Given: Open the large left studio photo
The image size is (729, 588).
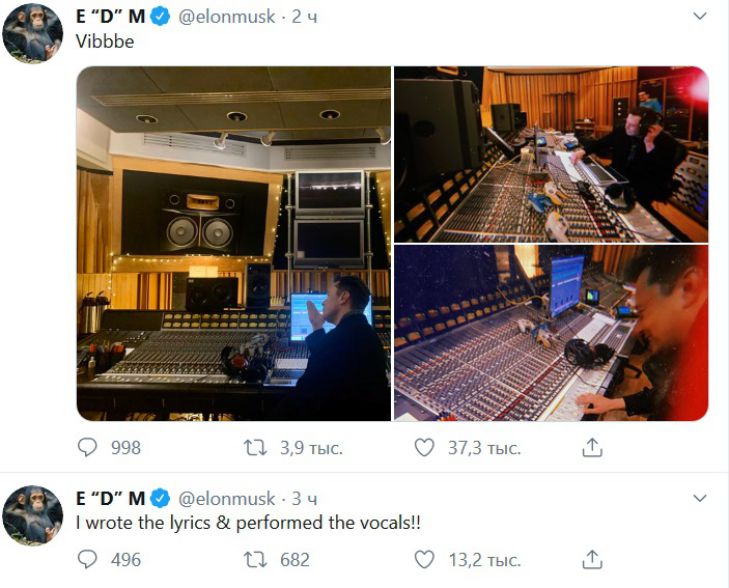Looking at the screenshot, I should tap(234, 243).
